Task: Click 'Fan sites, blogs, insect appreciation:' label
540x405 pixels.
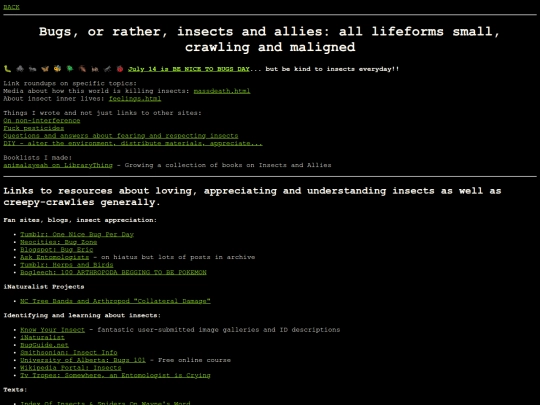Action: tap(80, 220)
